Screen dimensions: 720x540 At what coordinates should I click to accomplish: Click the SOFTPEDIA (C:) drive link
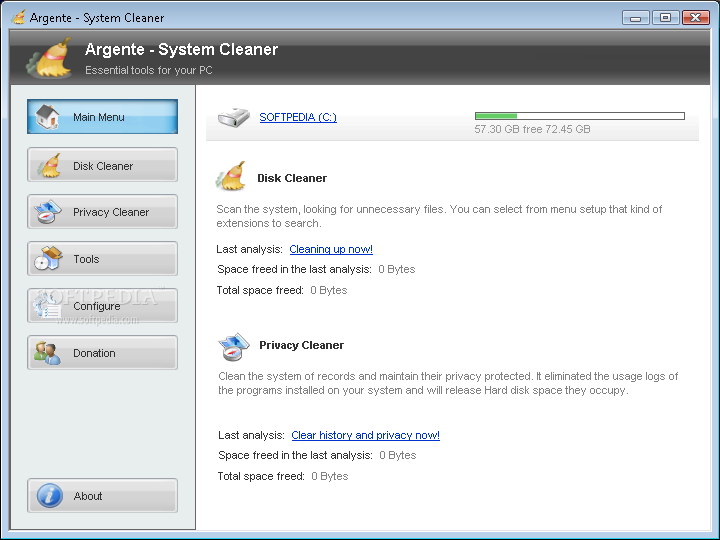click(x=298, y=117)
